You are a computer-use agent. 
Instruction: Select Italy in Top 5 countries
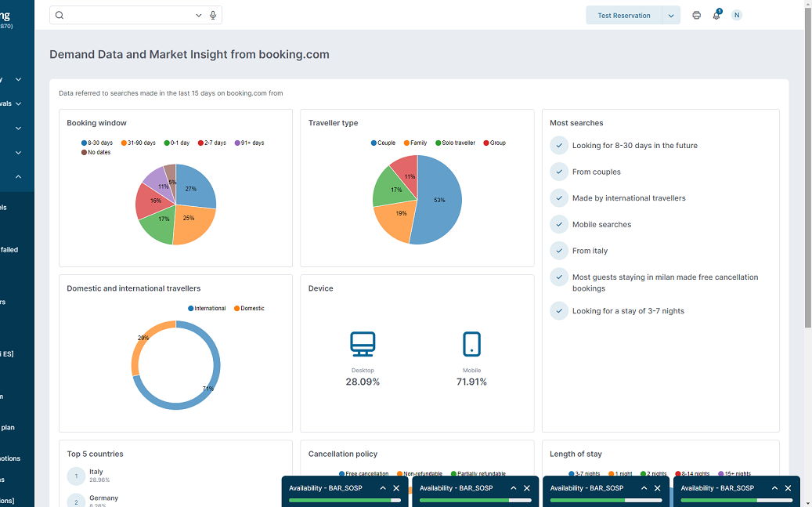click(96, 473)
